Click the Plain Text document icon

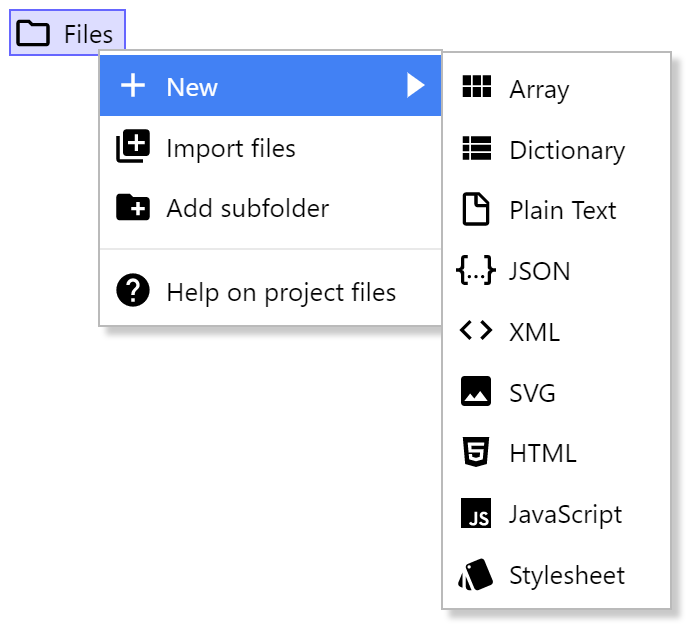476,210
